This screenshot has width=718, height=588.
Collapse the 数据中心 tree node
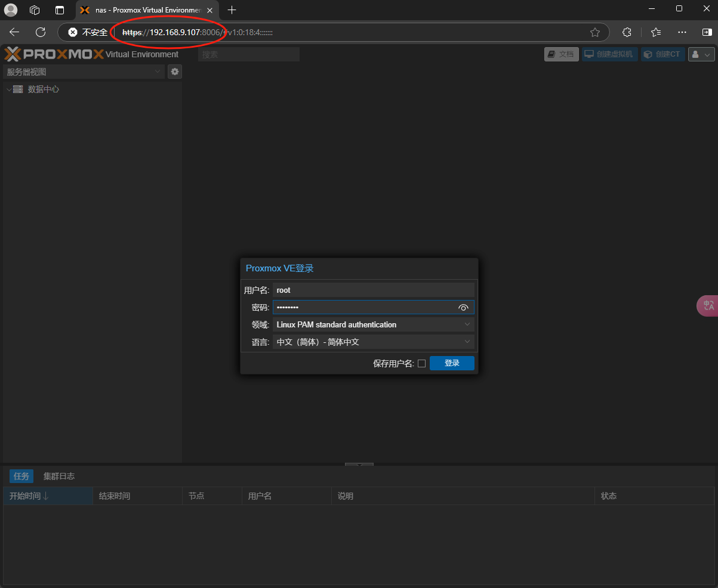tap(8, 89)
